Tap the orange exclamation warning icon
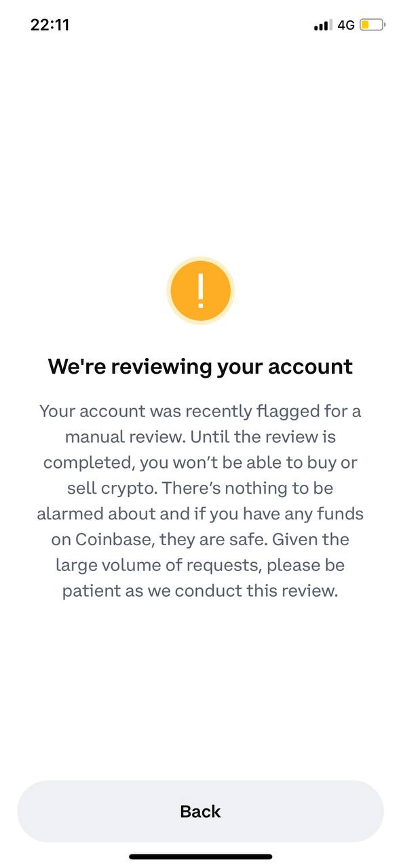Viewport: 401px width, 868px height. (200, 292)
